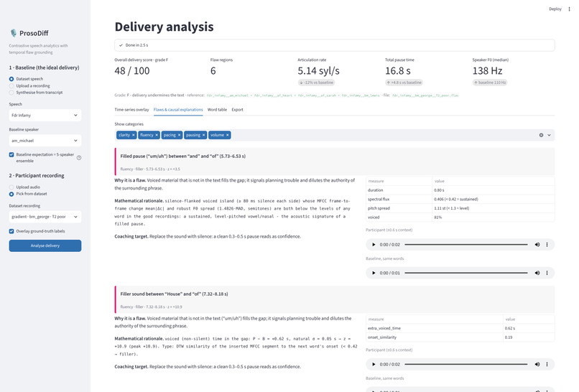Click the +4.8 s vs baseline badge
The height and width of the screenshot is (392, 579).
coord(404,83)
